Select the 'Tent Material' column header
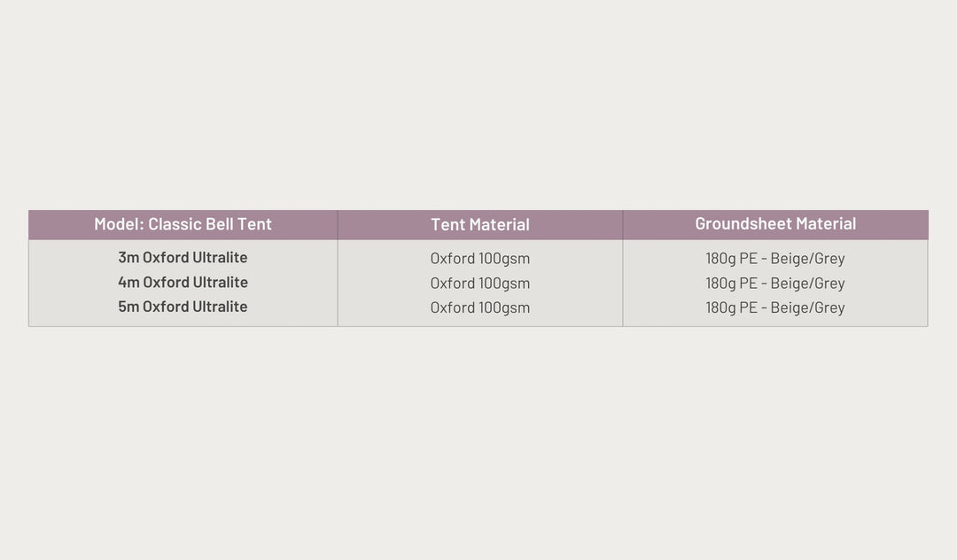The image size is (957, 560). (x=480, y=225)
